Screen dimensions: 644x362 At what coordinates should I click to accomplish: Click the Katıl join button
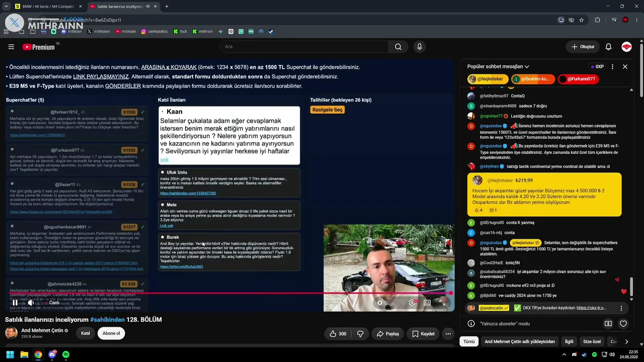[86, 333]
